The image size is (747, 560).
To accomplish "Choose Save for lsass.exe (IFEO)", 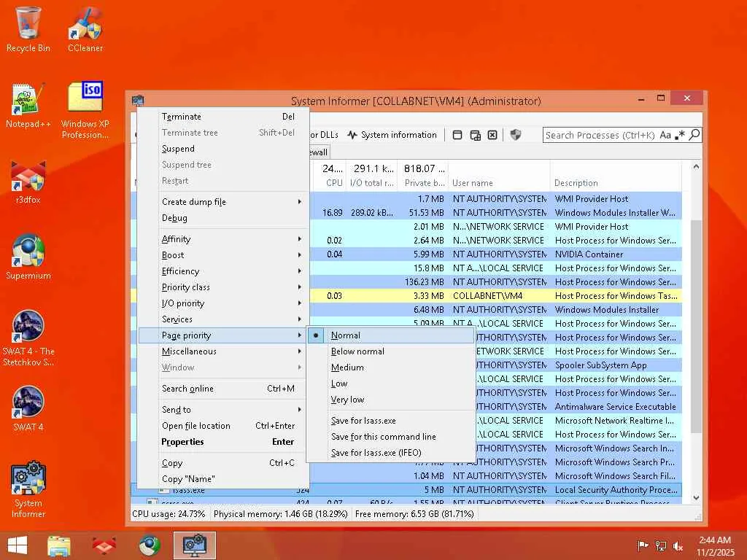I will click(391, 453).
